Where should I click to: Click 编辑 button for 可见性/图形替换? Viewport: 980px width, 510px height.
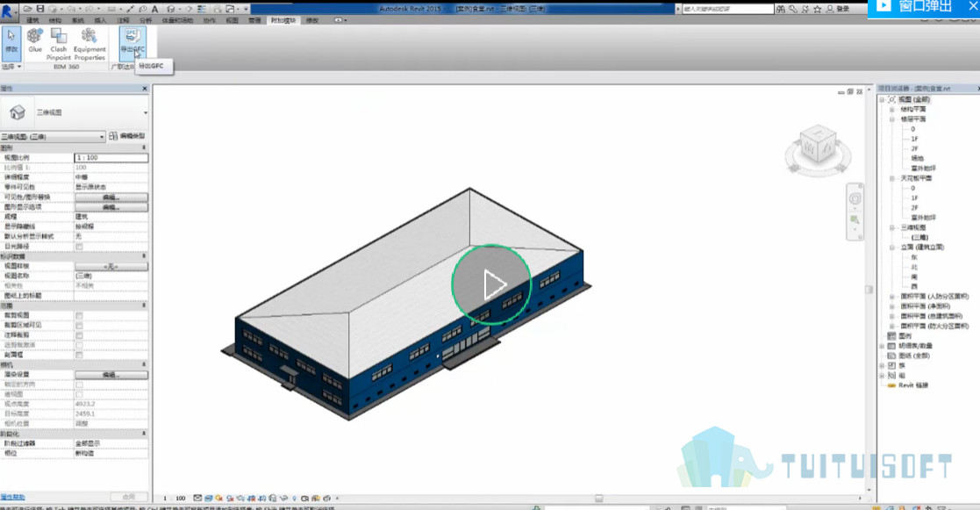(111, 197)
